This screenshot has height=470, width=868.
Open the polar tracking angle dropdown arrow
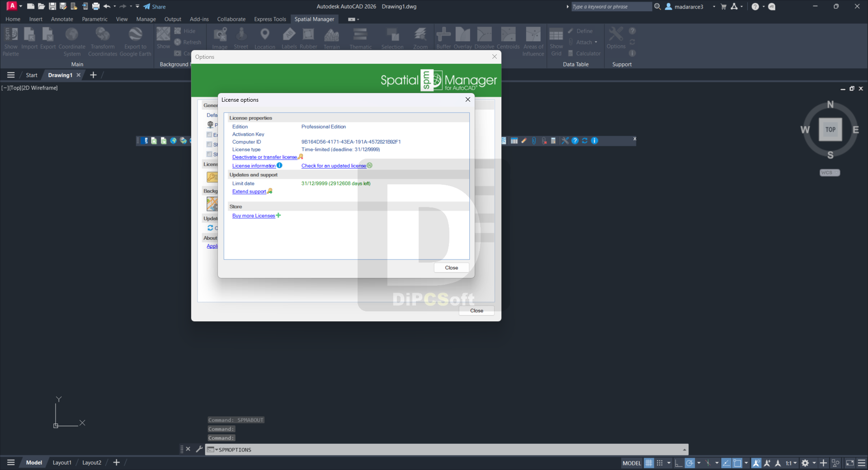click(x=699, y=463)
